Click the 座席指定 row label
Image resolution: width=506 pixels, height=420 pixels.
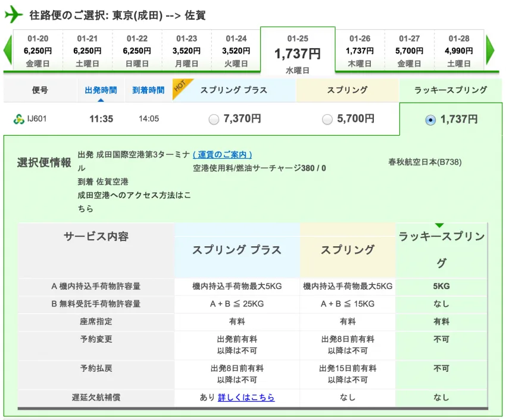pos(96,322)
